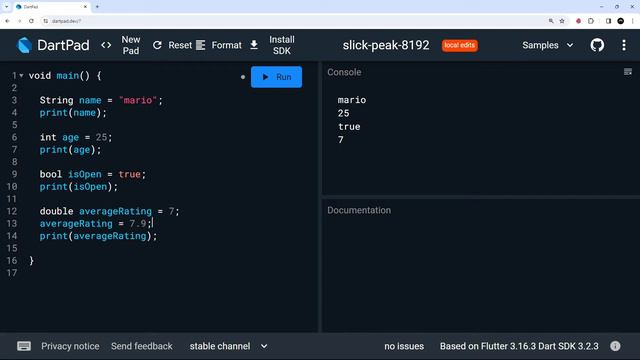Click the Install SDK label
Screen dimensions: 640x360
(x=282, y=45)
